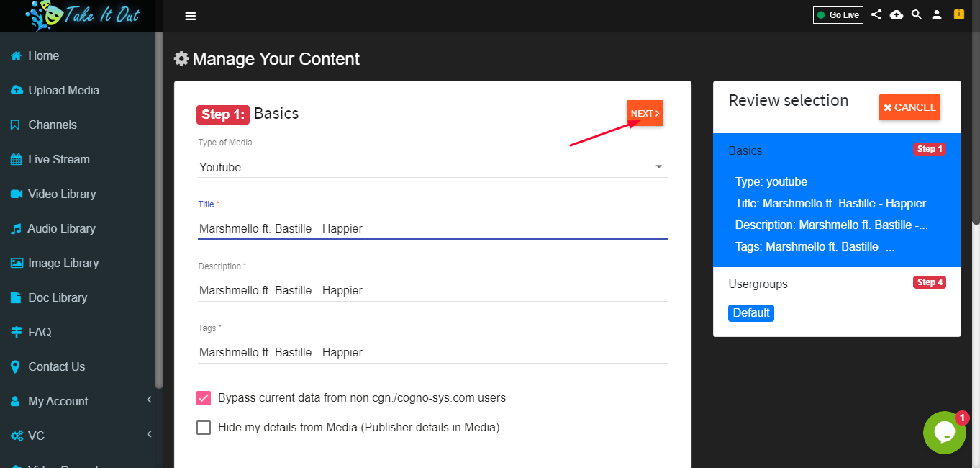
Task: Click the Step 4 badge beside Usergroups
Action: (x=930, y=282)
